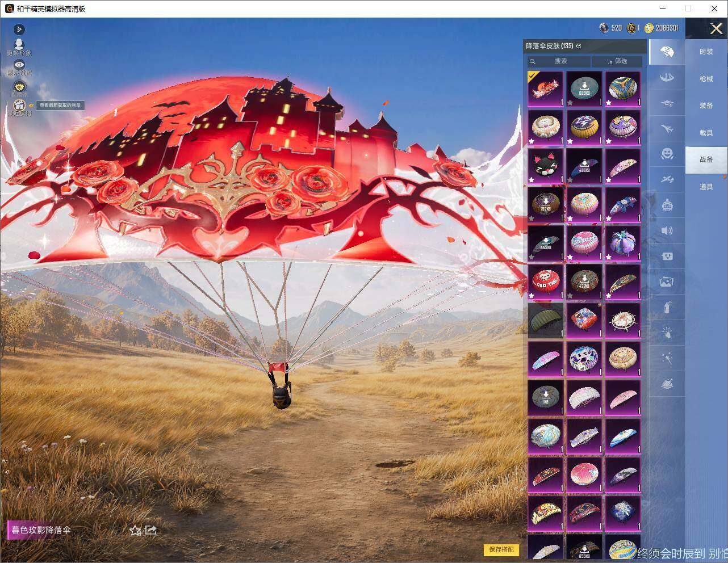Viewport: 728px width, 563px height.
Task: Click the gold coin balance 2066301
Action: pyautogui.click(x=661, y=28)
